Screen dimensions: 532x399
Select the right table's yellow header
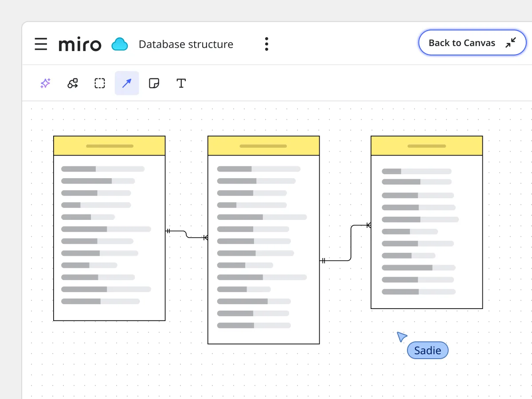point(426,146)
